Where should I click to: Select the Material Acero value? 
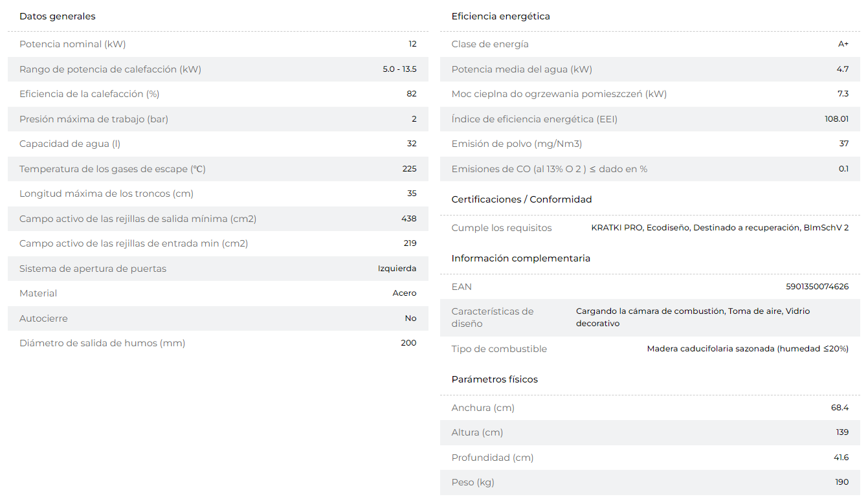pyautogui.click(x=405, y=293)
